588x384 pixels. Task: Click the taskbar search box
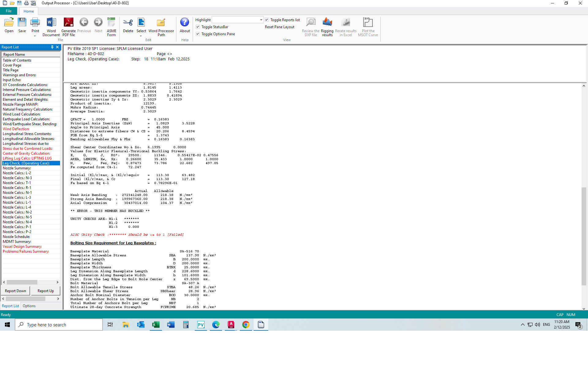point(59,325)
